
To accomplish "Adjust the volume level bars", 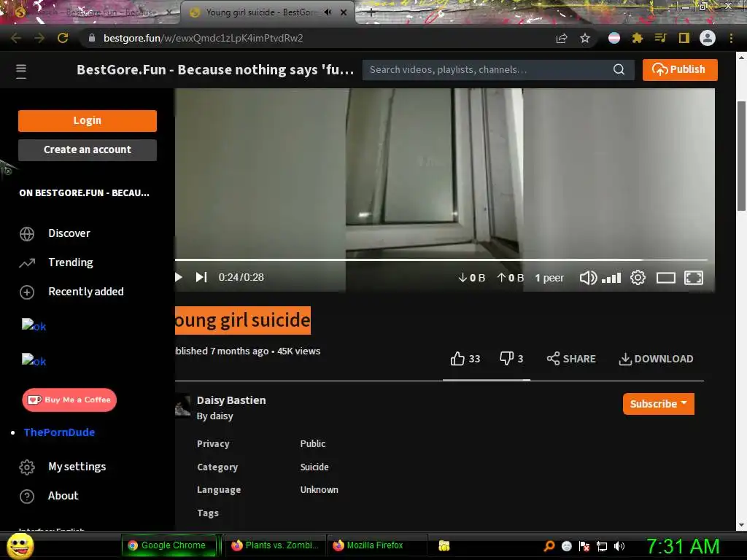I will coord(611,278).
